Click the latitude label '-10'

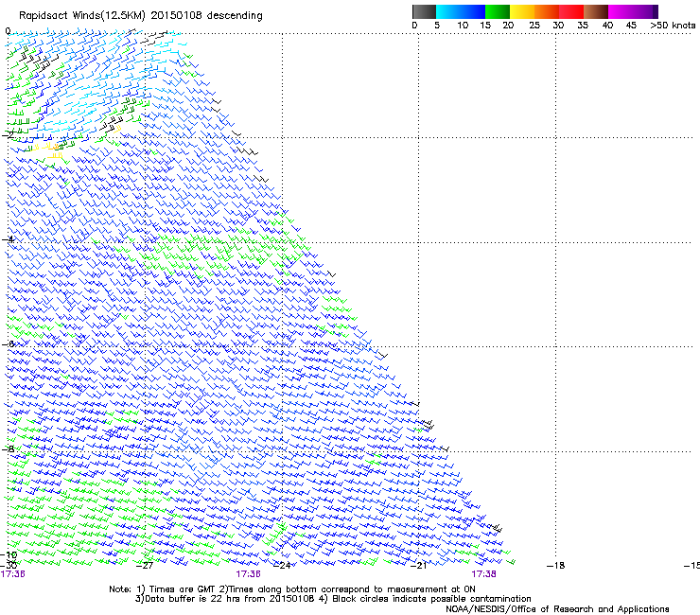[x=9, y=554]
